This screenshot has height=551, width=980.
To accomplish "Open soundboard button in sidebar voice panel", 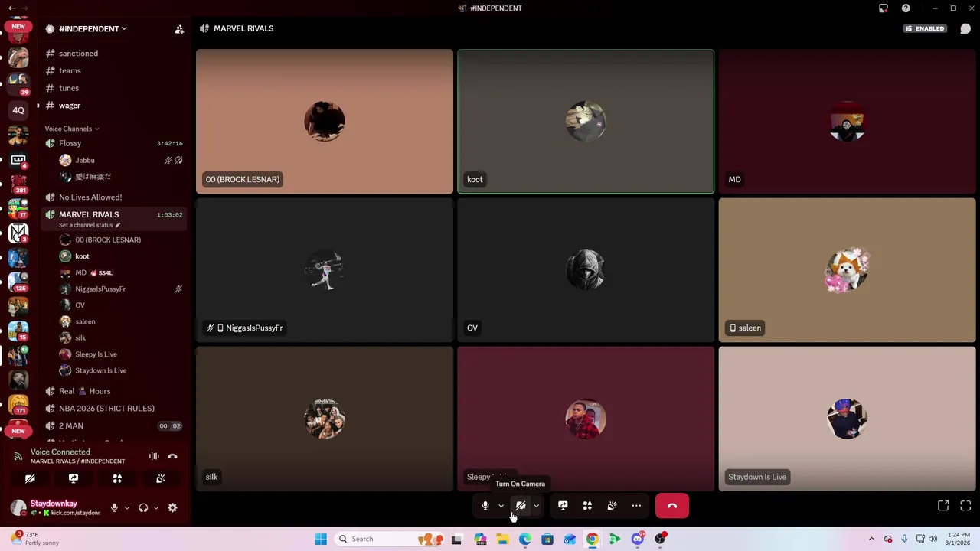I will point(161,478).
